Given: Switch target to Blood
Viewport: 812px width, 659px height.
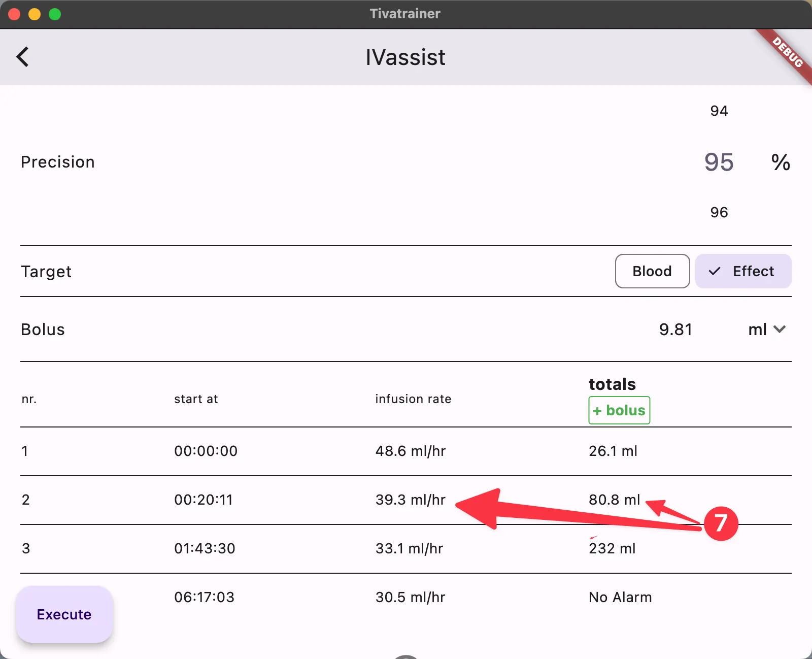Looking at the screenshot, I should (652, 271).
